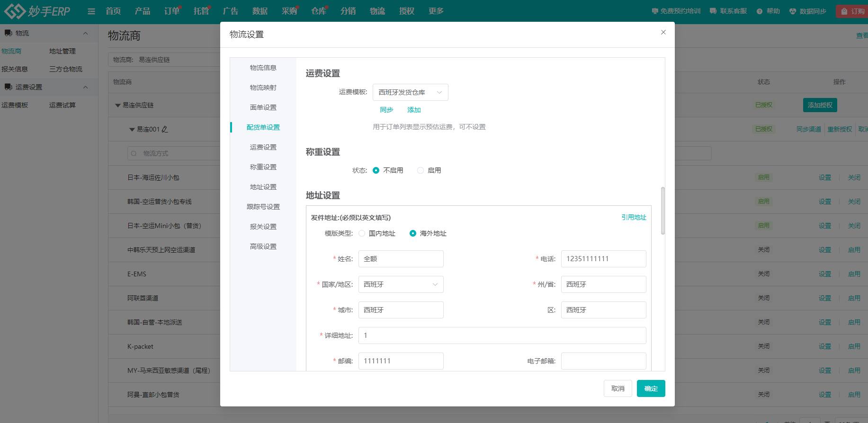Click the 城市 input field
This screenshot has width=868, height=423.
coord(401,310)
